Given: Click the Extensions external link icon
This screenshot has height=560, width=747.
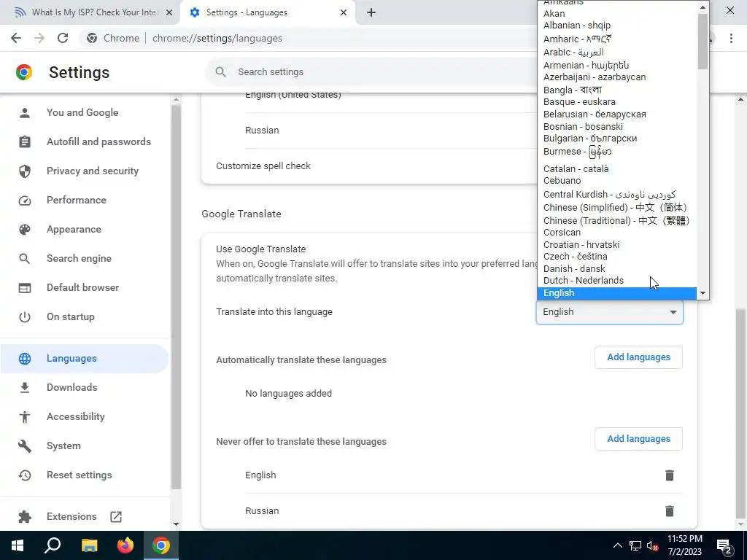Looking at the screenshot, I should tap(116, 517).
